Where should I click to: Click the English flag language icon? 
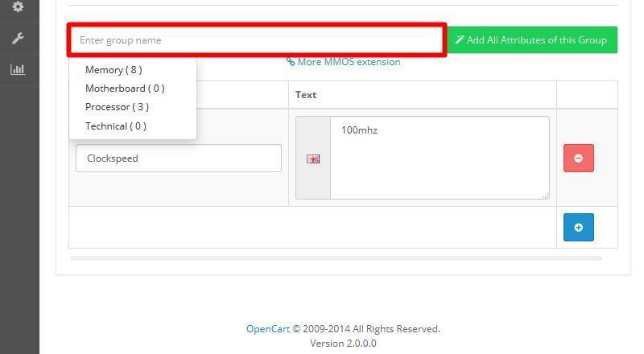click(x=313, y=158)
